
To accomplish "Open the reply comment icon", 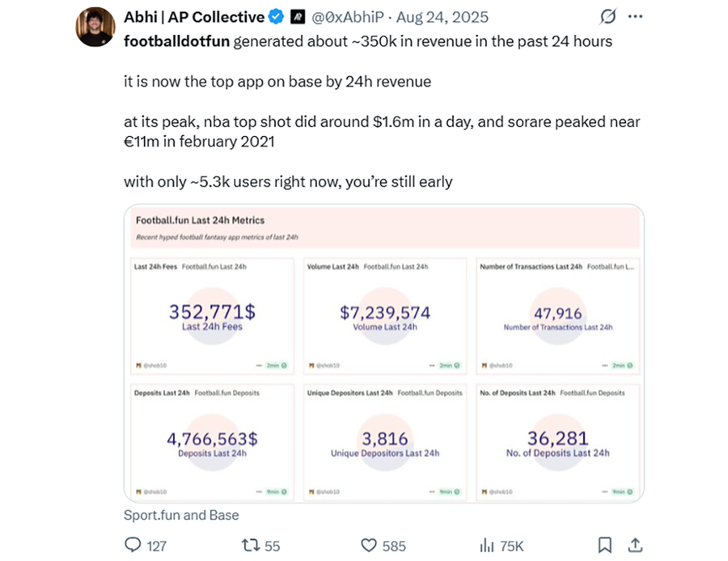I will pyautogui.click(x=133, y=545).
